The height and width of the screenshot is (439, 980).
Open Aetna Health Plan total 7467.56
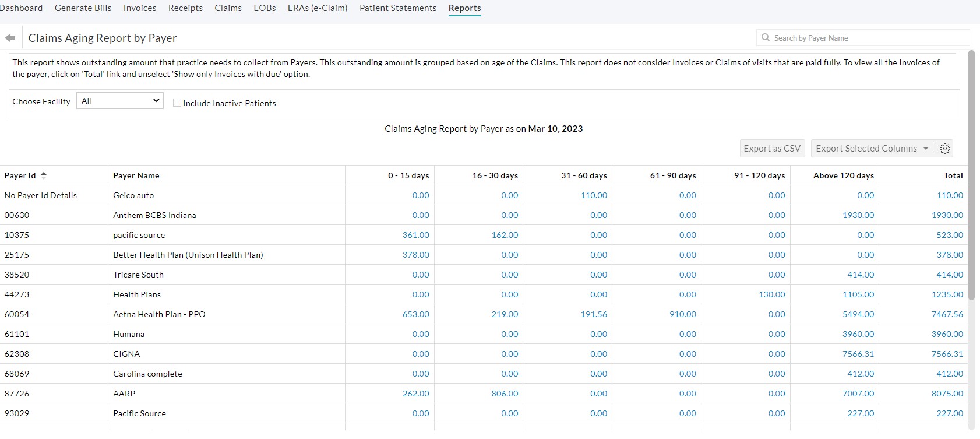947,314
